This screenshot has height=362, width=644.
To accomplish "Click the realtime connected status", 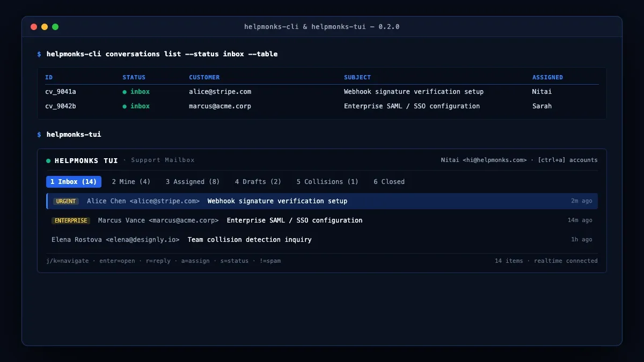I will [x=566, y=261].
